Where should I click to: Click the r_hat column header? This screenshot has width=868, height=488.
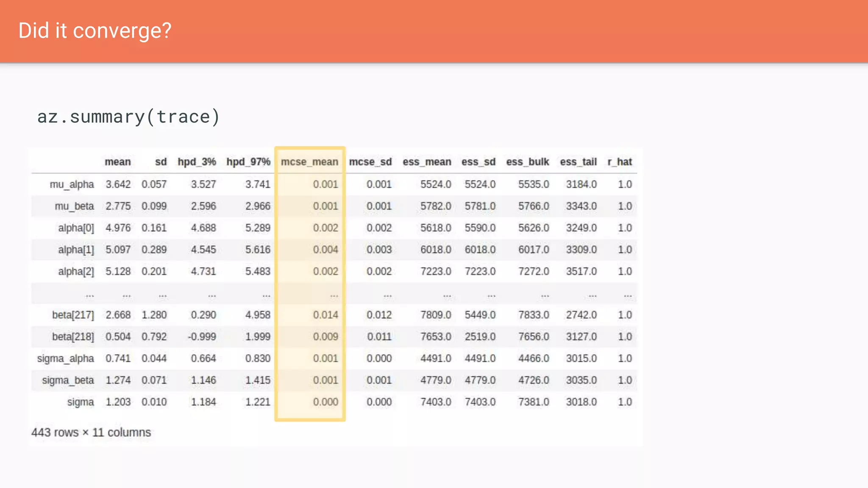(620, 161)
